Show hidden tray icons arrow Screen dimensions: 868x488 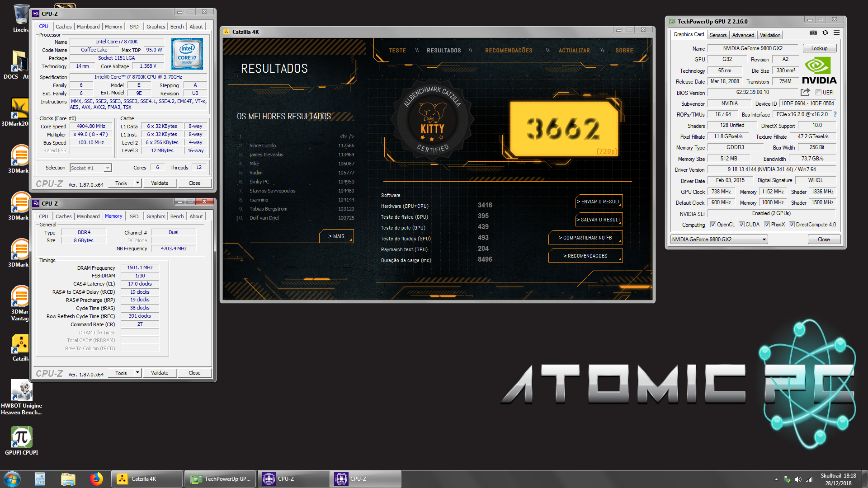[x=776, y=479]
